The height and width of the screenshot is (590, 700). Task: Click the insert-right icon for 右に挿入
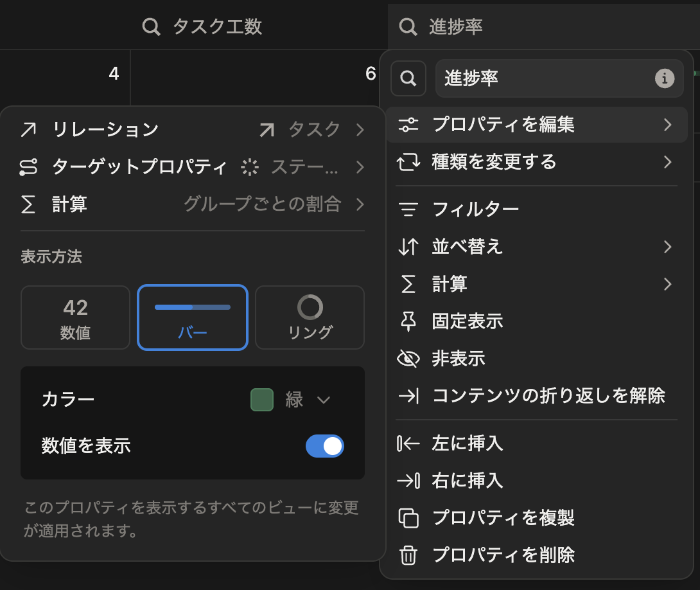pyautogui.click(x=408, y=481)
